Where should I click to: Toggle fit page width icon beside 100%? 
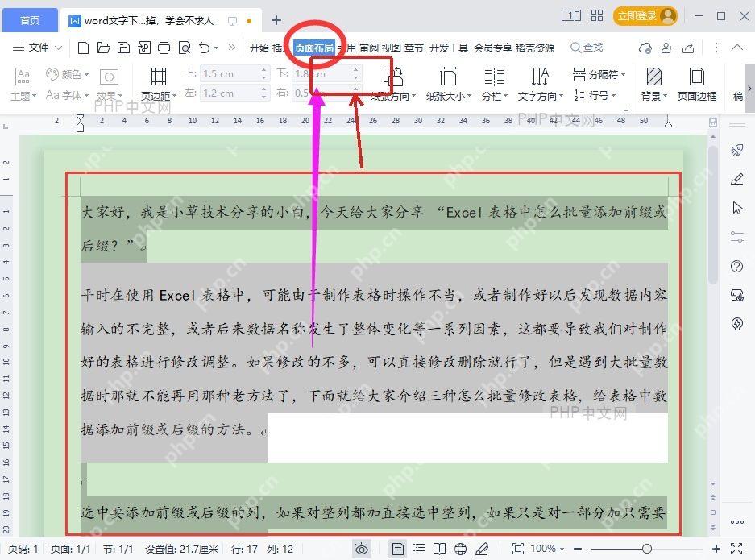coord(517,549)
